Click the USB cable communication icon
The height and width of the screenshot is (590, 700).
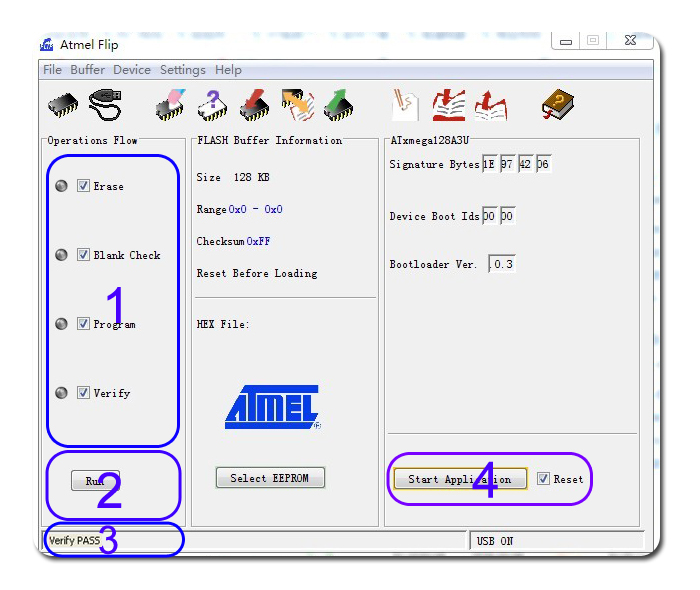point(105,105)
